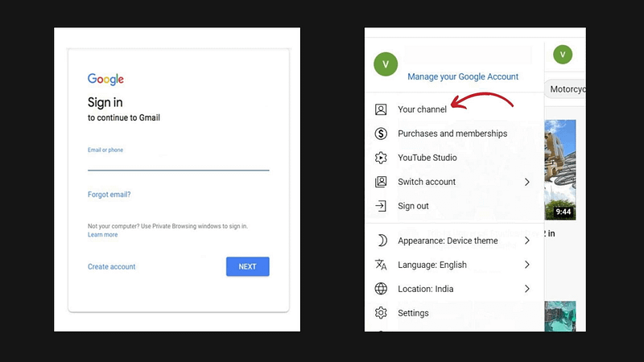The width and height of the screenshot is (644, 362).
Task: Click the Create account link
Action: [112, 267]
